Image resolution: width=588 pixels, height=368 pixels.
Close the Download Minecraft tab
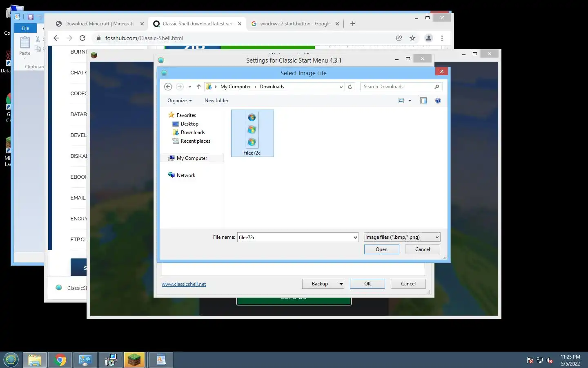[x=142, y=24]
